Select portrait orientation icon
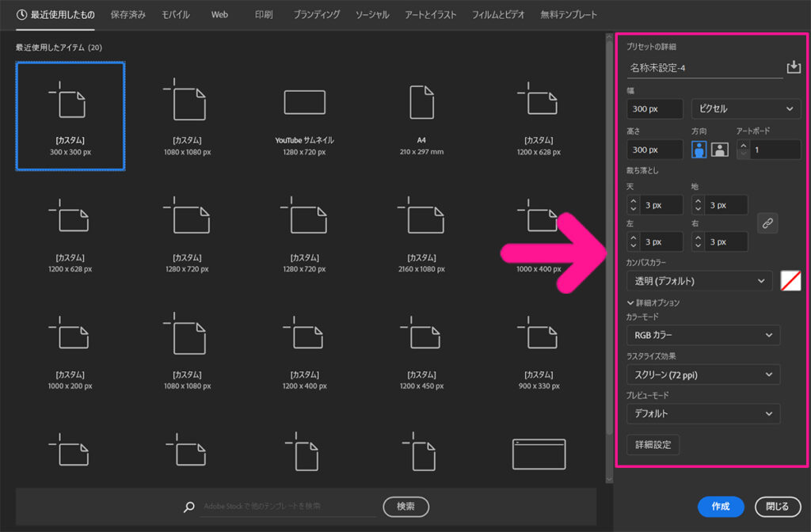The width and height of the screenshot is (811, 532). tap(699, 150)
